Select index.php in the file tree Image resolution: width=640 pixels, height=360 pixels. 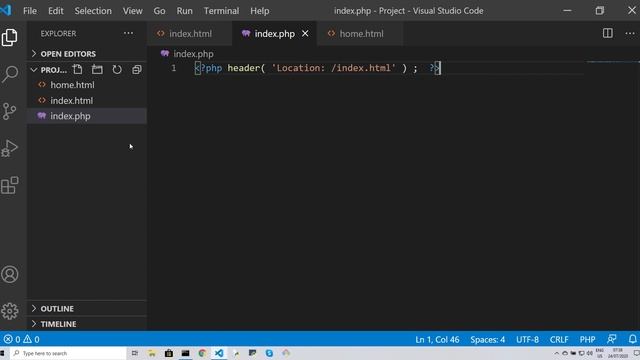pyautogui.click(x=87, y=116)
